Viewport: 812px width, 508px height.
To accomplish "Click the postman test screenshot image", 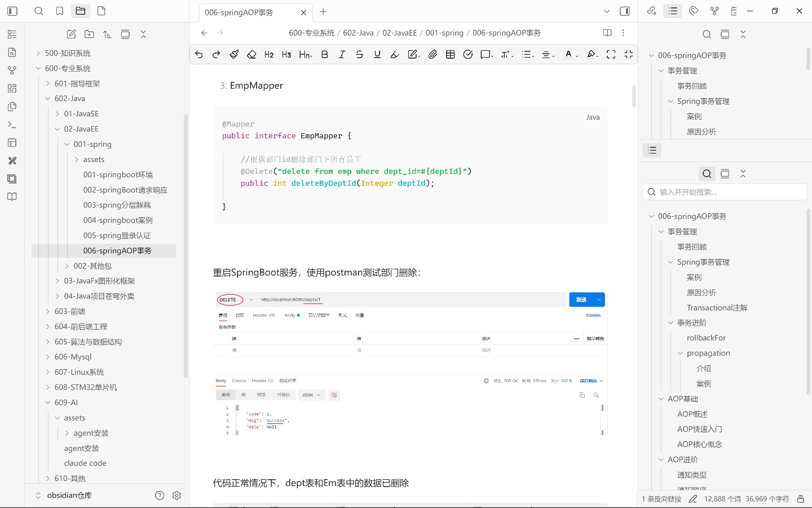I will click(411, 364).
